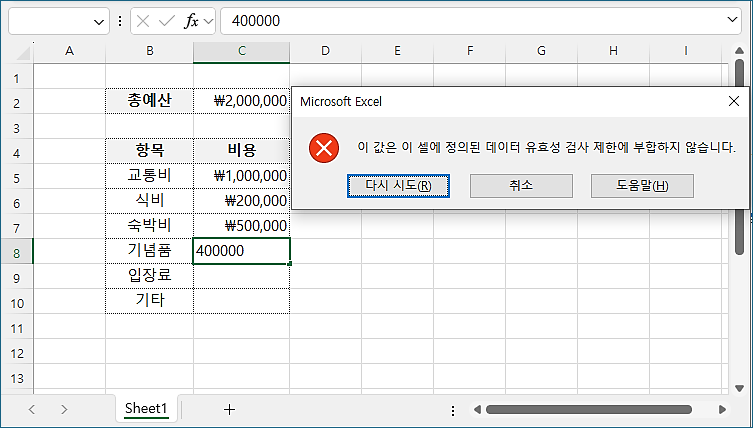Expand the formula bar chevron
The height and width of the screenshot is (428, 753).
pyautogui.click(x=733, y=21)
